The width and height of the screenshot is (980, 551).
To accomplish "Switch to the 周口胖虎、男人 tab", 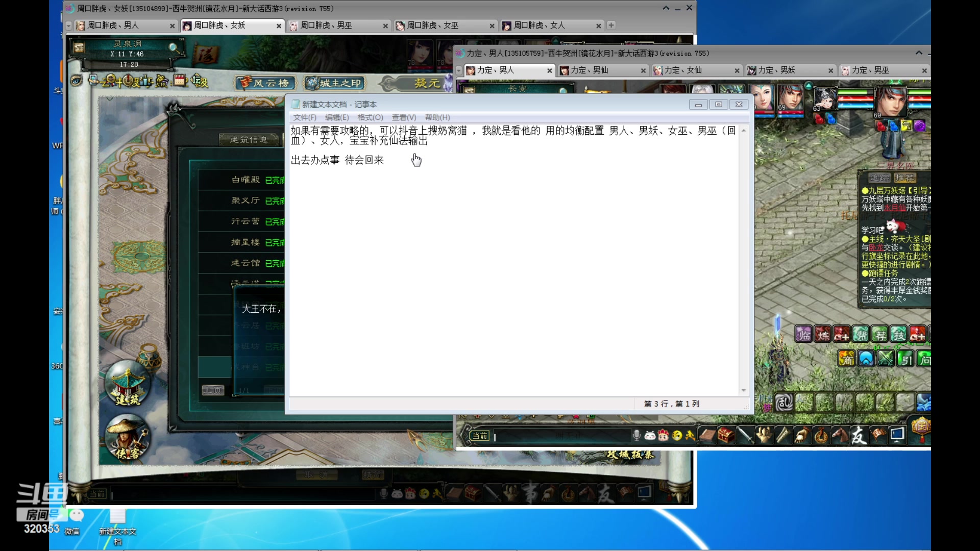I will pyautogui.click(x=126, y=26).
